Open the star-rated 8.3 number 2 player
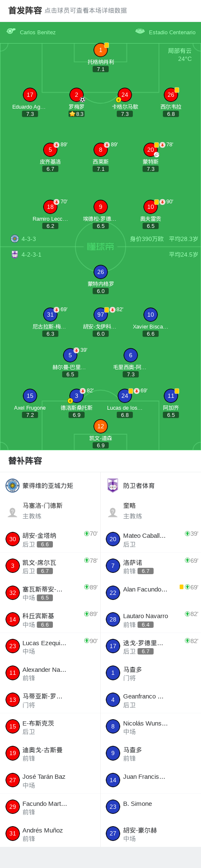The height and width of the screenshot is (868, 201). (x=77, y=95)
